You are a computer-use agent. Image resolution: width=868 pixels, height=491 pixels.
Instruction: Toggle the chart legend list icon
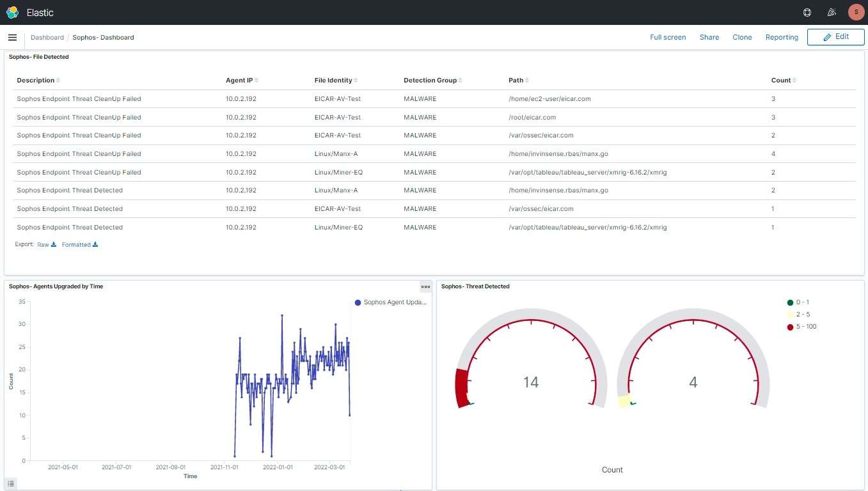12,483
